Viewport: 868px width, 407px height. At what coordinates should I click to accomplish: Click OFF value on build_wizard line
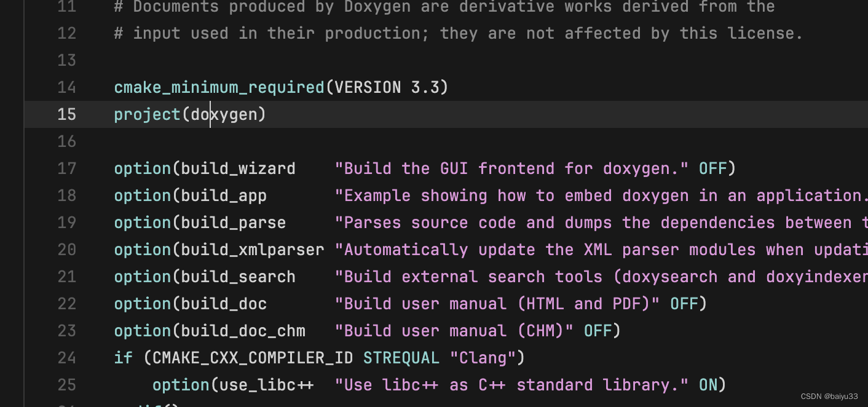tap(712, 168)
